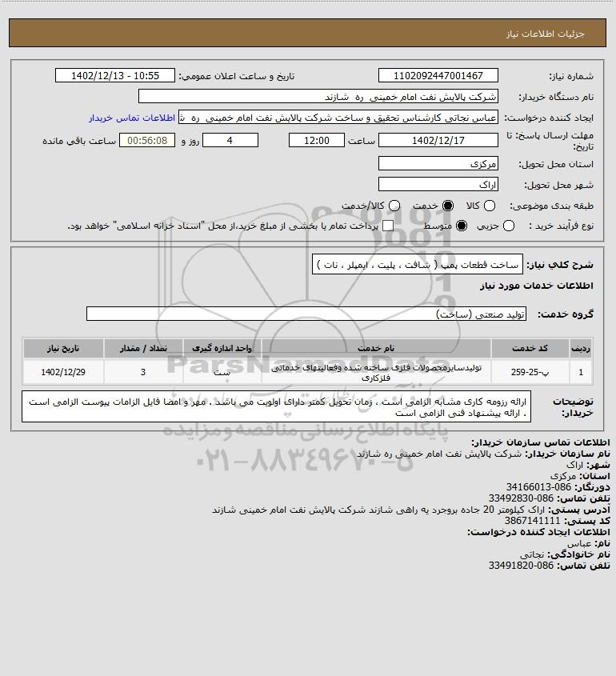
Task: Click the تعداد / مقدار column header
Action: [x=143, y=348]
